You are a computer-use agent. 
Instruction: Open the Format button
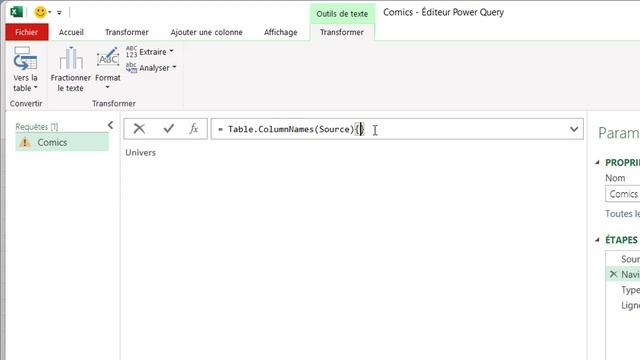pyautogui.click(x=108, y=69)
